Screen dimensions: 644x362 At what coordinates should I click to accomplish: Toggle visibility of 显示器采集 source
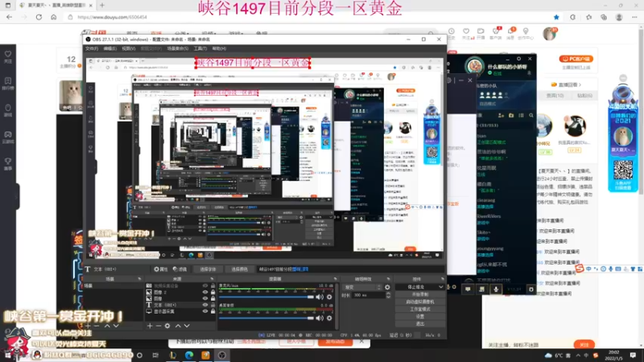pos(205,311)
